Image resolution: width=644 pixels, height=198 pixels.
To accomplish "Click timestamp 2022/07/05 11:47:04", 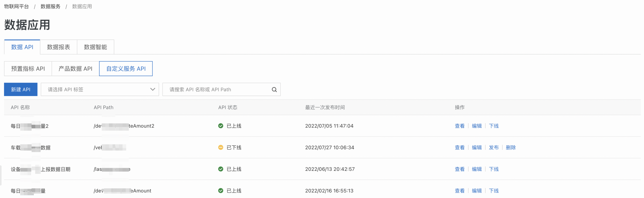I will point(329,126).
